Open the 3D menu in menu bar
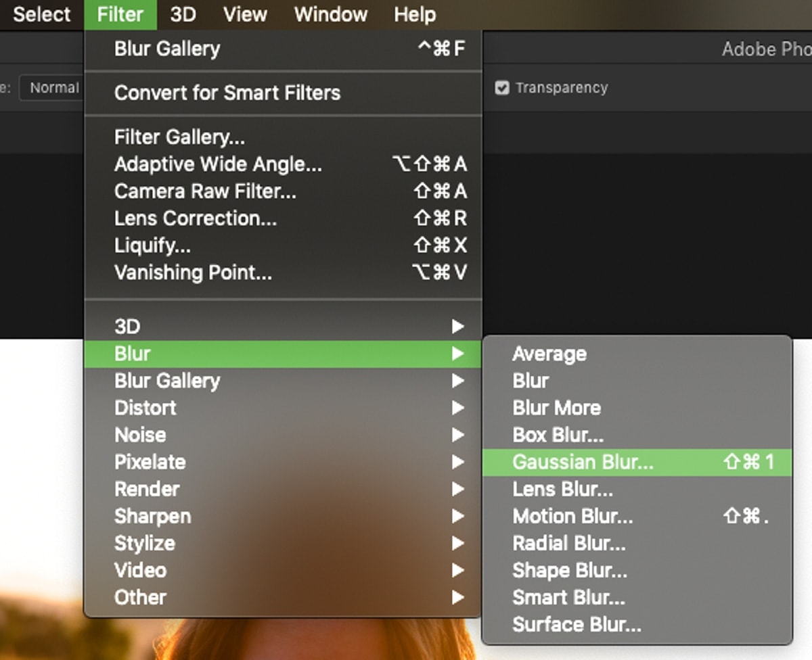Viewport: 812px width, 660px height. click(x=183, y=14)
